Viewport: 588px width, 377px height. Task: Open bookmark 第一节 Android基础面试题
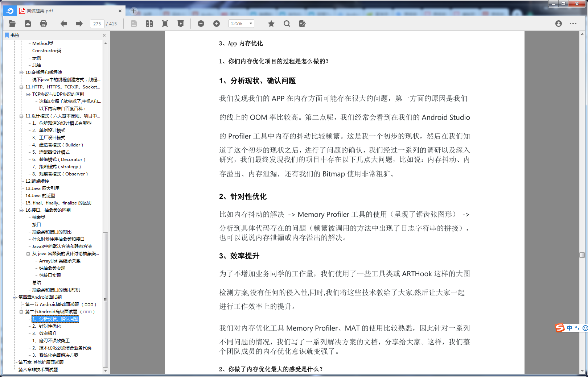[x=61, y=304]
